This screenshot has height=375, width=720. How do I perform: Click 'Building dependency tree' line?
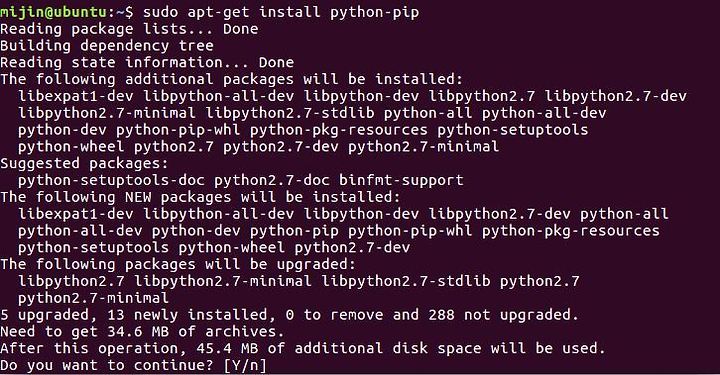pos(107,46)
